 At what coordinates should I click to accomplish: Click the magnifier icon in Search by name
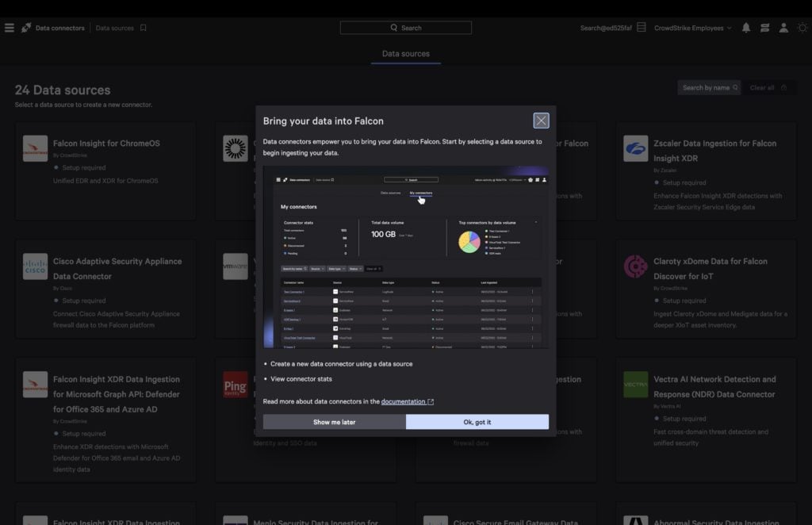735,87
